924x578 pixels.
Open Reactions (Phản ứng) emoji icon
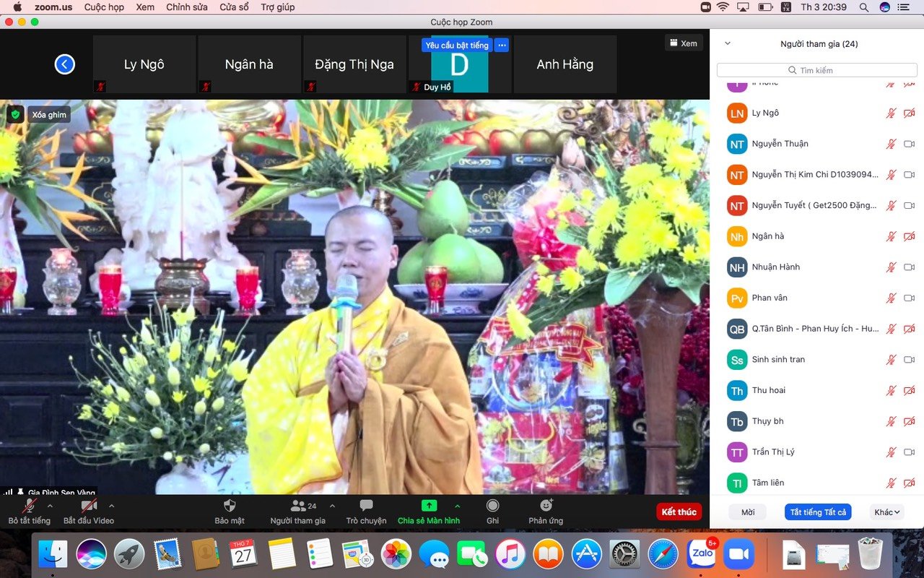click(x=546, y=506)
